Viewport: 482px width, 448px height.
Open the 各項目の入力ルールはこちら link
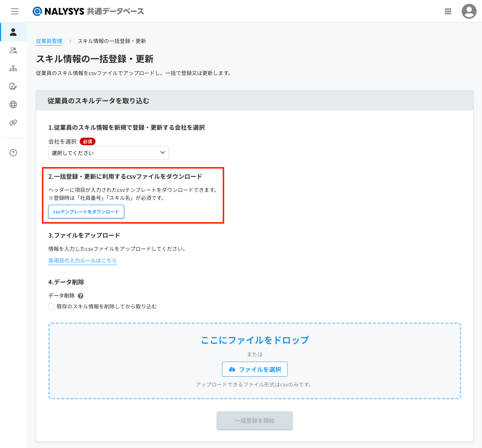pyautogui.click(x=82, y=261)
